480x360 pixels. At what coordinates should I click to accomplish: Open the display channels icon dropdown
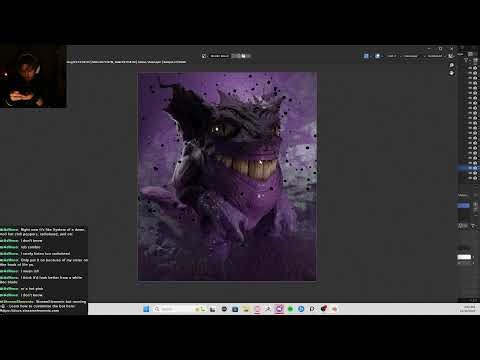click(451, 56)
